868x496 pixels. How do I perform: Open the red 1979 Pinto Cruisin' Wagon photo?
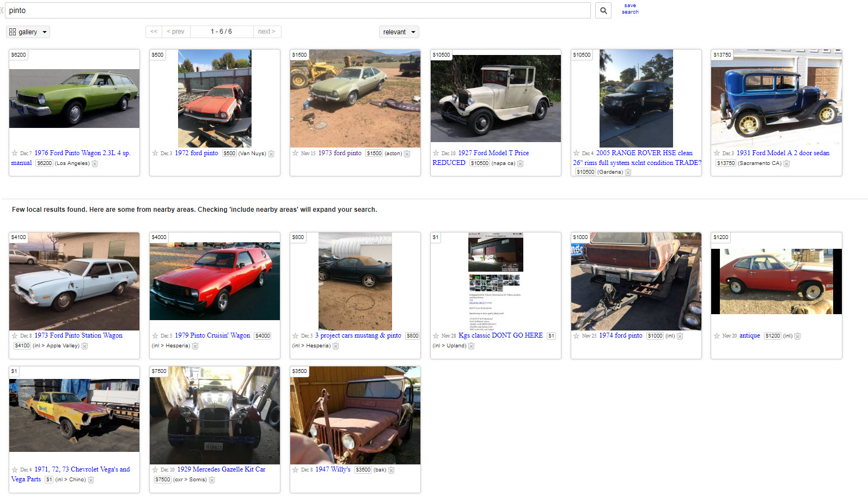pos(215,281)
